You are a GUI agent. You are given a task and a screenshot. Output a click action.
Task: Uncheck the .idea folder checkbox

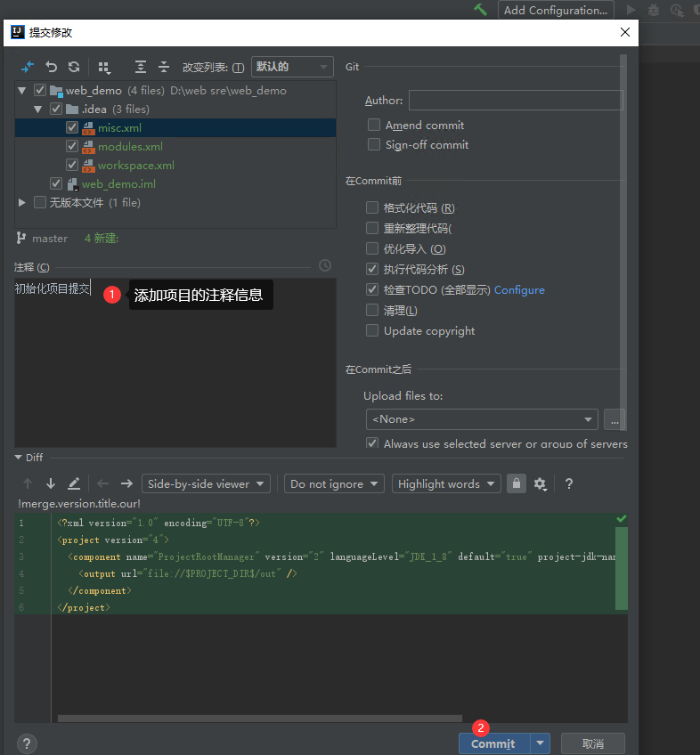click(x=56, y=109)
